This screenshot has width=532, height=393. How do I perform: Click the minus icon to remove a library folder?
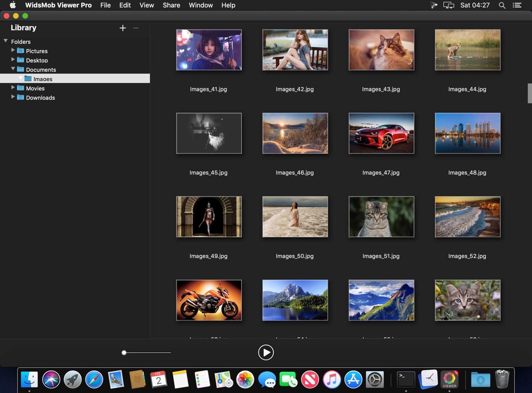click(x=136, y=28)
